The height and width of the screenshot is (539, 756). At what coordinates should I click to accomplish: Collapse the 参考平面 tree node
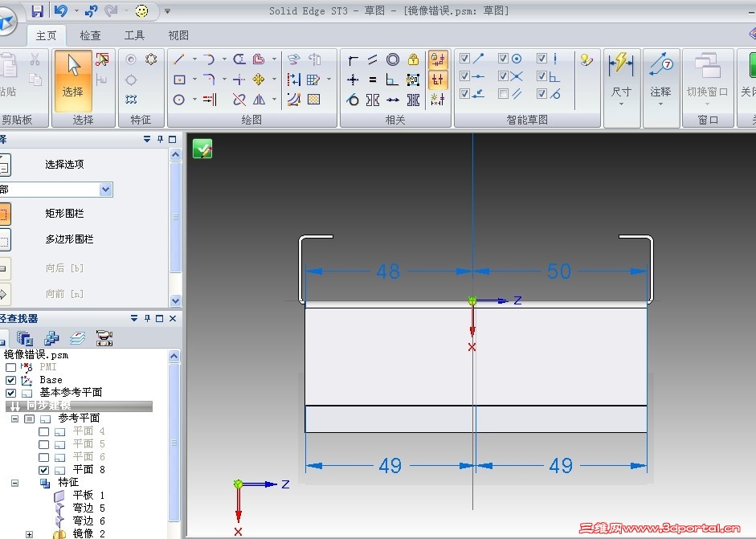(15, 419)
